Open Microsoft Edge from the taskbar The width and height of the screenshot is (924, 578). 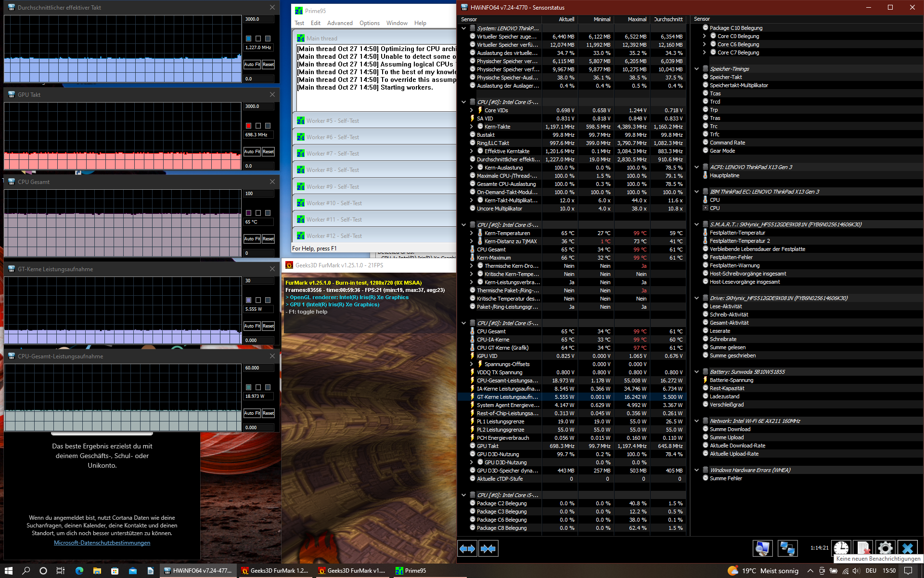pyautogui.click(x=79, y=571)
